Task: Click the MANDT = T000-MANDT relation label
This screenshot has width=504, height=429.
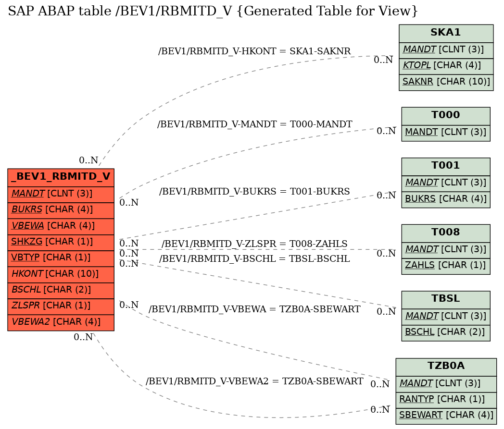Action: click(x=254, y=124)
